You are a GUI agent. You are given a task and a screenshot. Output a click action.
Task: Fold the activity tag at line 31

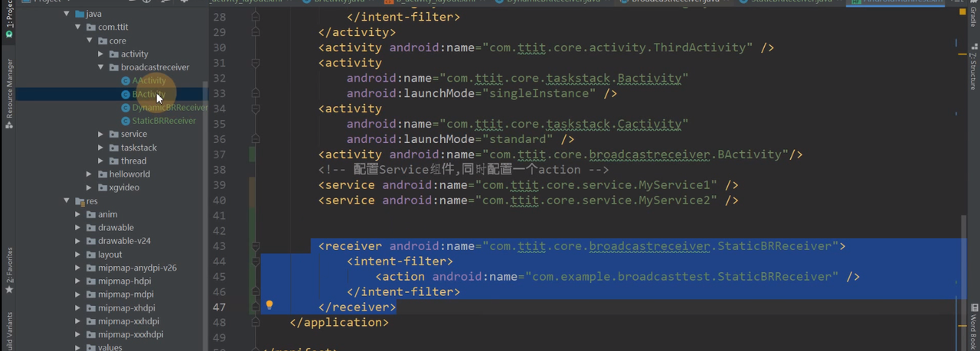click(x=256, y=63)
